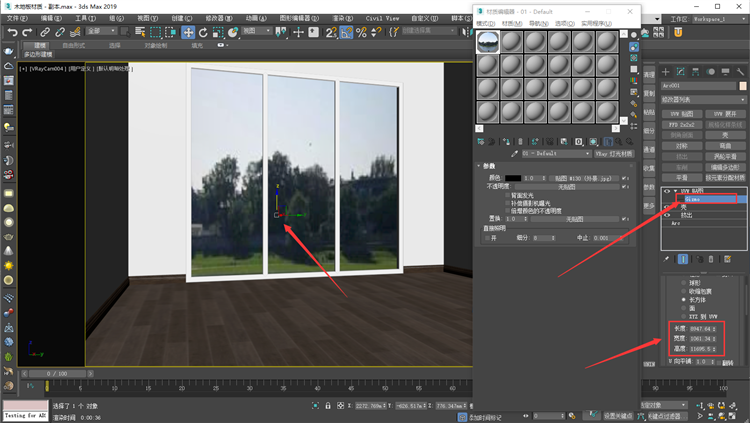
Task: Open the 文件 menu
Action: (x=17, y=18)
